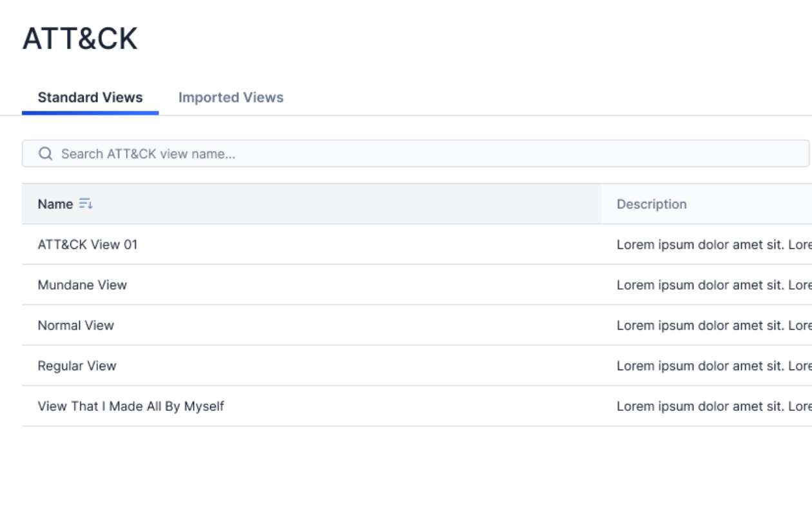Click the sort icon beside Name
The height and width of the screenshot is (516, 812).
(86, 204)
